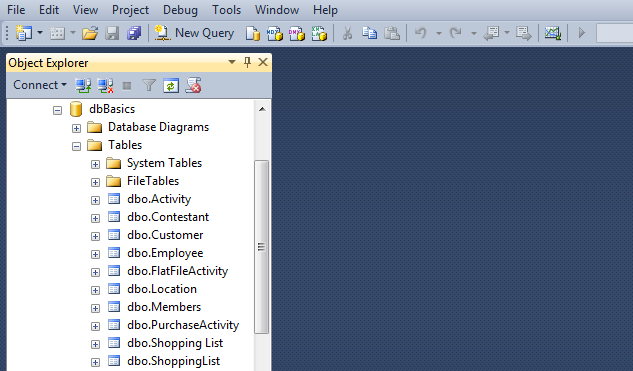Click the Object Explorer vertical scrollbar thumb
Screen dimensions: 633x371
pyautogui.click(x=262, y=247)
